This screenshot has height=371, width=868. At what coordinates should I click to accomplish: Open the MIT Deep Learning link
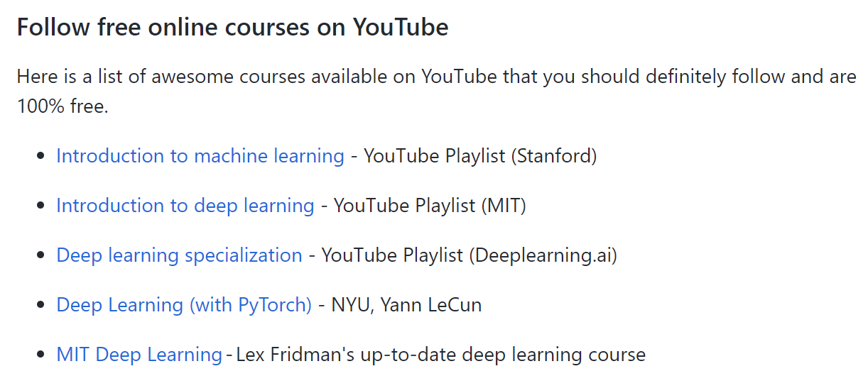tap(139, 354)
